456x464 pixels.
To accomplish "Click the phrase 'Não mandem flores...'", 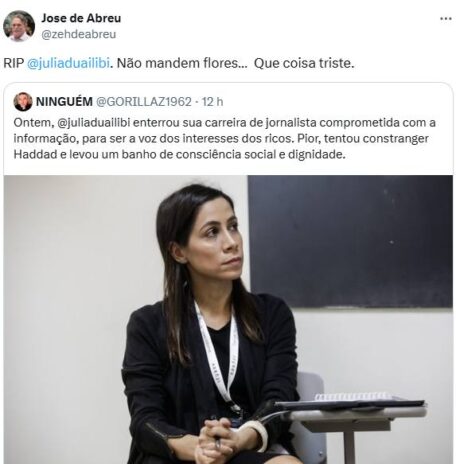I will click(182, 63).
